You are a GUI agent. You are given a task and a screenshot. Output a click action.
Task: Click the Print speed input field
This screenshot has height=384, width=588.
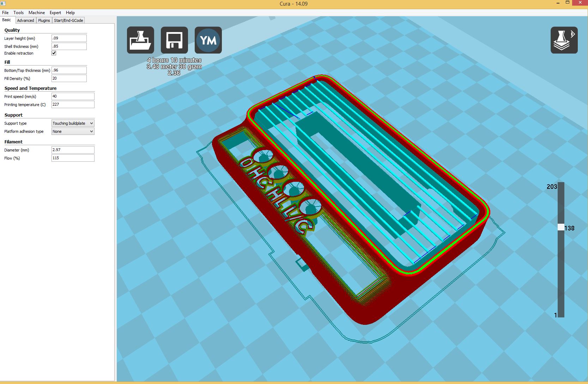point(73,96)
